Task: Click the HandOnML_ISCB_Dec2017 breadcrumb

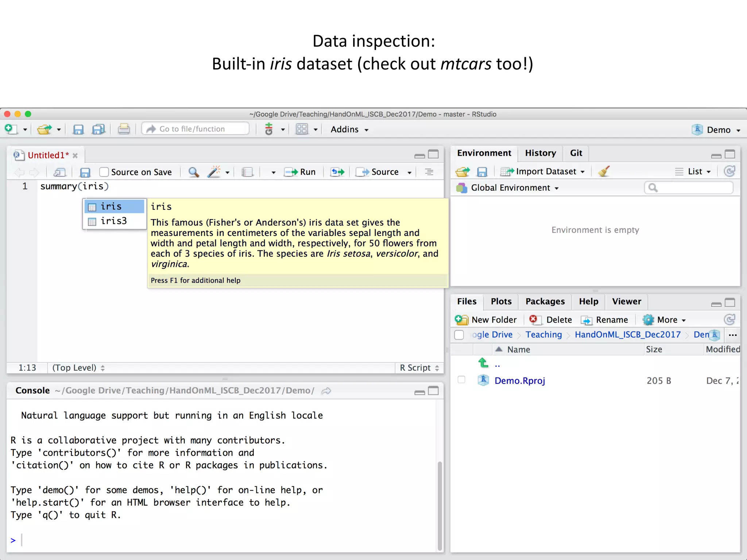Action: (x=627, y=334)
